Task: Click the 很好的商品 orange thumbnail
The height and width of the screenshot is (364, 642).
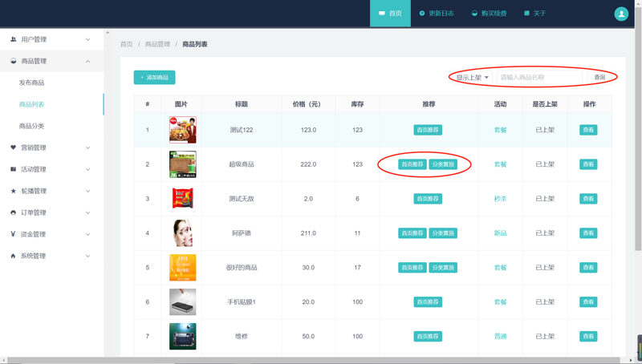Action: click(x=183, y=268)
